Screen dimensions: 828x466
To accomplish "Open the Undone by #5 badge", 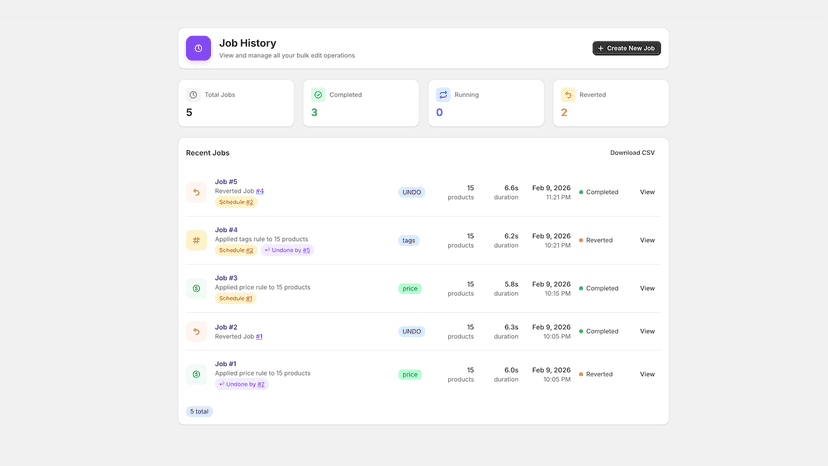I will point(287,250).
